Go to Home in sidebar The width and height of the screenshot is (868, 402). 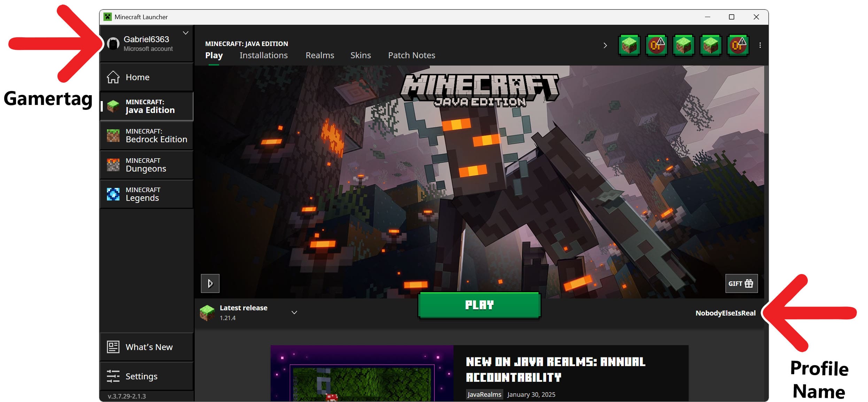click(x=146, y=77)
